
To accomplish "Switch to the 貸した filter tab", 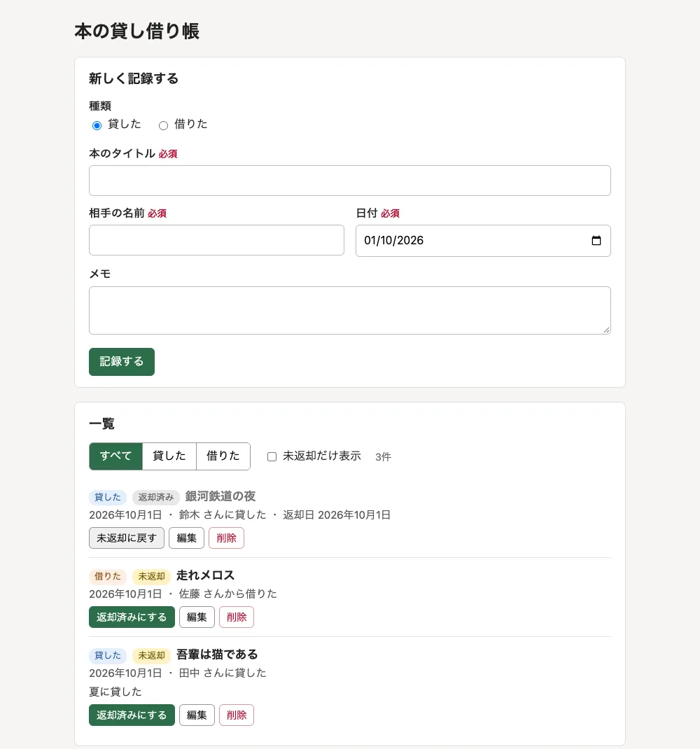I will pos(169,456).
